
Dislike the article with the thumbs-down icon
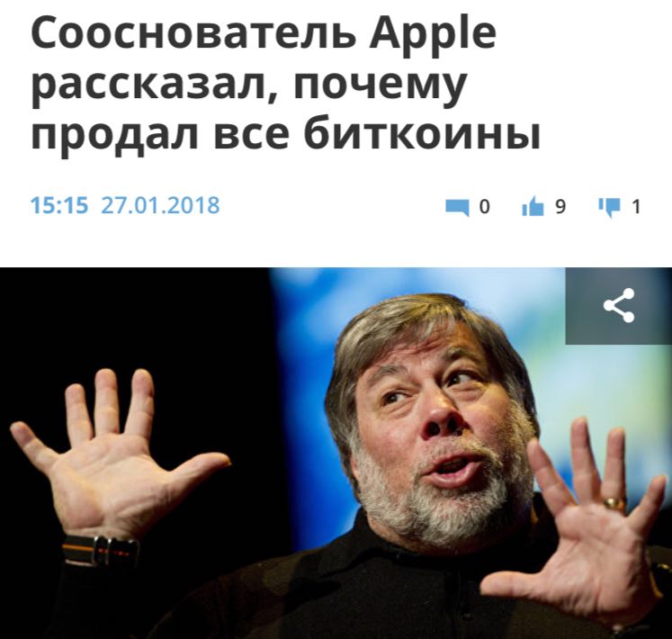click(609, 208)
